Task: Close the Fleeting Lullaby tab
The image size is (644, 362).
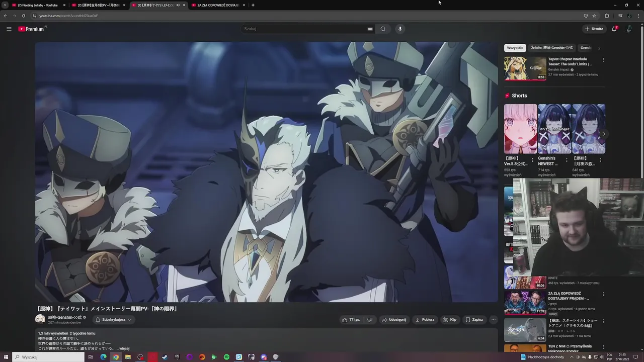Action: [64, 5]
